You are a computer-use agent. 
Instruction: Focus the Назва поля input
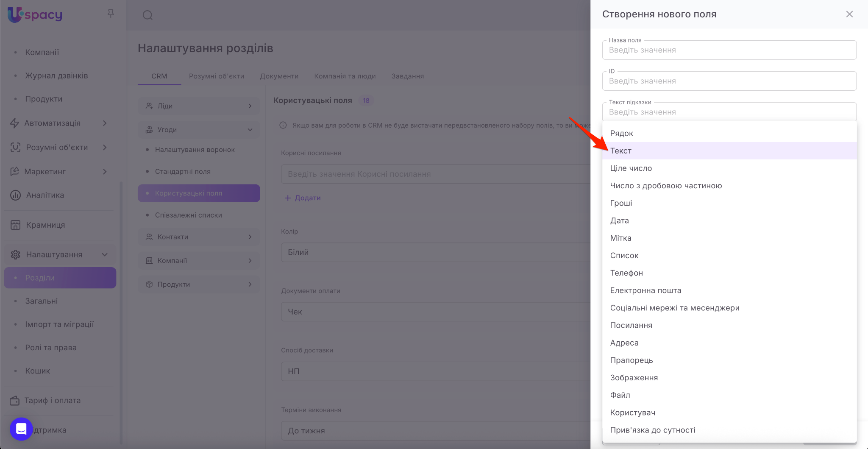coord(729,50)
